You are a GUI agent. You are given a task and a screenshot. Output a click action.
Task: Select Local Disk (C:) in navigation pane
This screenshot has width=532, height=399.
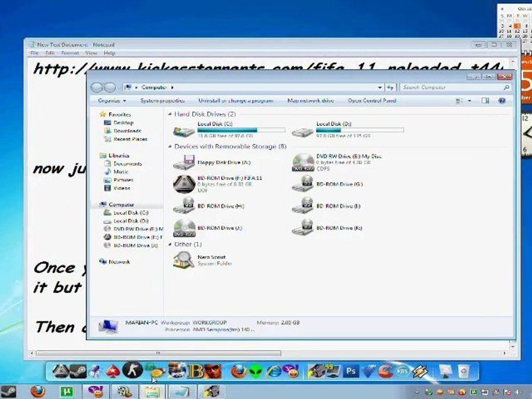point(131,213)
